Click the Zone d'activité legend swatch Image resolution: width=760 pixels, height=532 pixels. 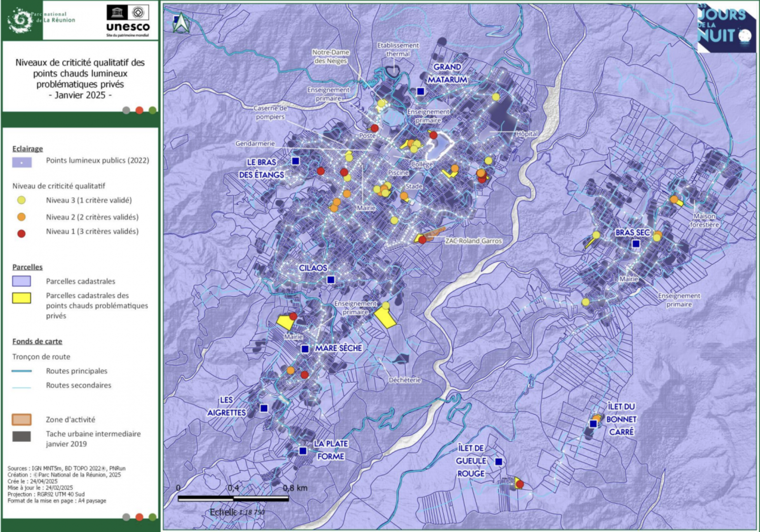click(x=21, y=419)
